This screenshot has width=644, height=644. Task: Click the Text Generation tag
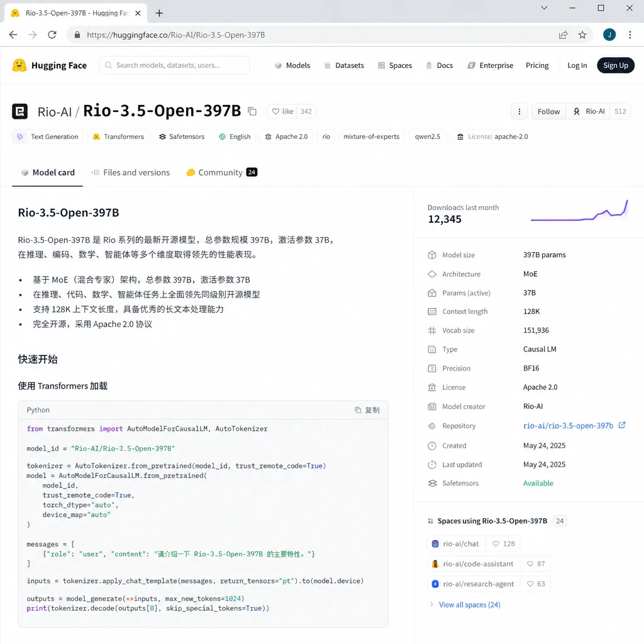tap(48, 136)
